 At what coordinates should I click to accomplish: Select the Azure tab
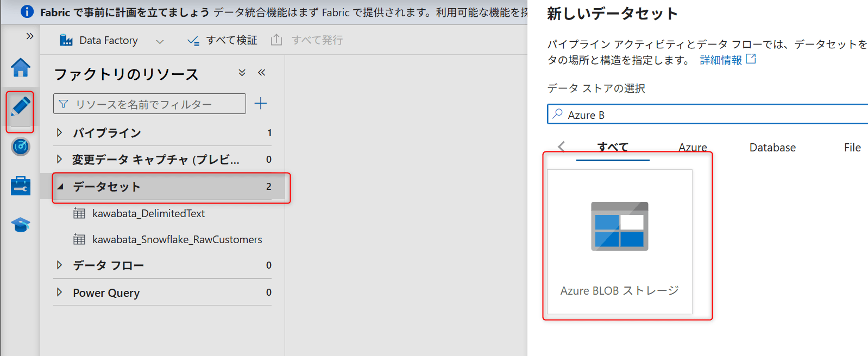(693, 147)
